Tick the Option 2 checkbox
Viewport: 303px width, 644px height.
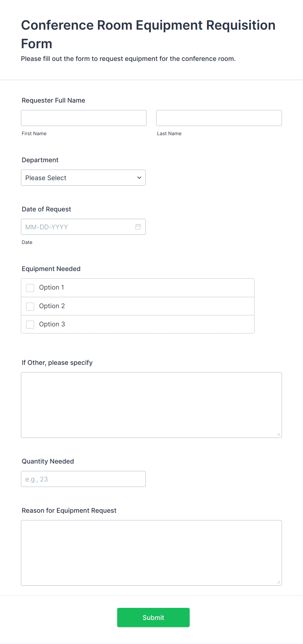pyautogui.click(x=30, y=307)
